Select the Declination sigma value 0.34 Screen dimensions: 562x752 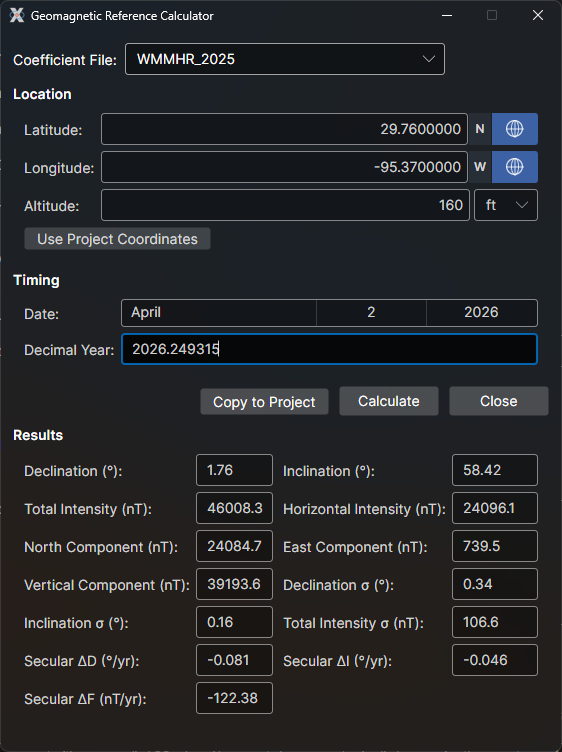click(x=495, y=584)
